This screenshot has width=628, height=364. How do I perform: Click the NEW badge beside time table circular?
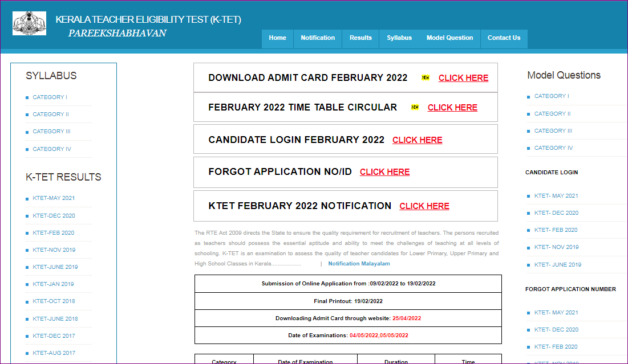point(415,107)
